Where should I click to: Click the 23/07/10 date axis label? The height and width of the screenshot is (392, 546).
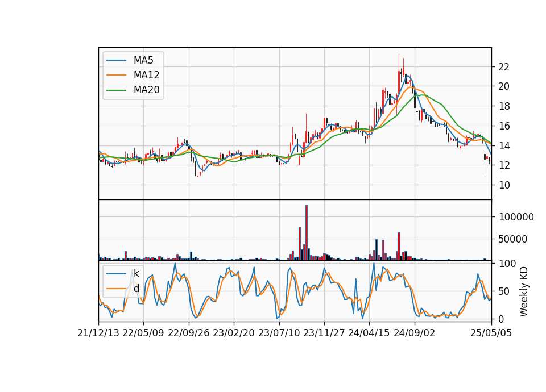(279, 333)
